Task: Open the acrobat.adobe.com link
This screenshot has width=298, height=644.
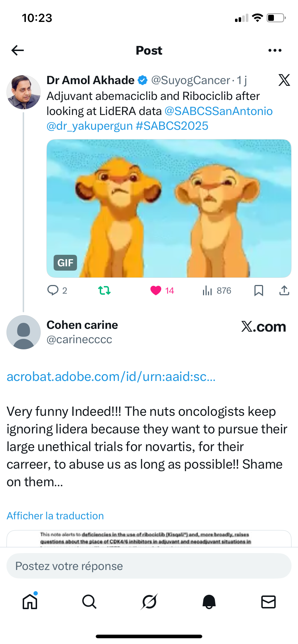Action: coord(111,377)
